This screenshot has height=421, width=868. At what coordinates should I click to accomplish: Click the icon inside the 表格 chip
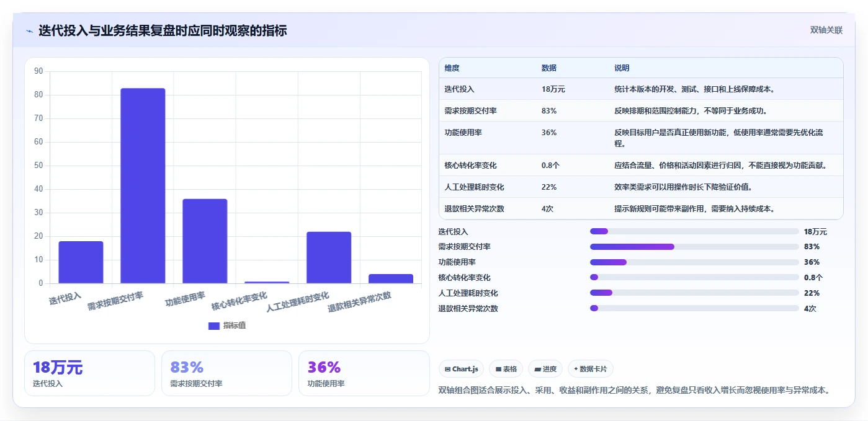pos(498,369)
